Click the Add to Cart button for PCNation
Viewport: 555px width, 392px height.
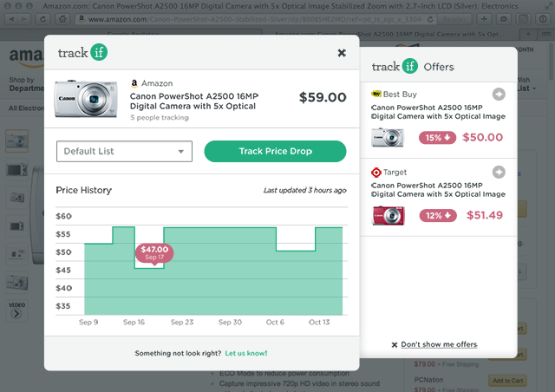coord(507,381)
